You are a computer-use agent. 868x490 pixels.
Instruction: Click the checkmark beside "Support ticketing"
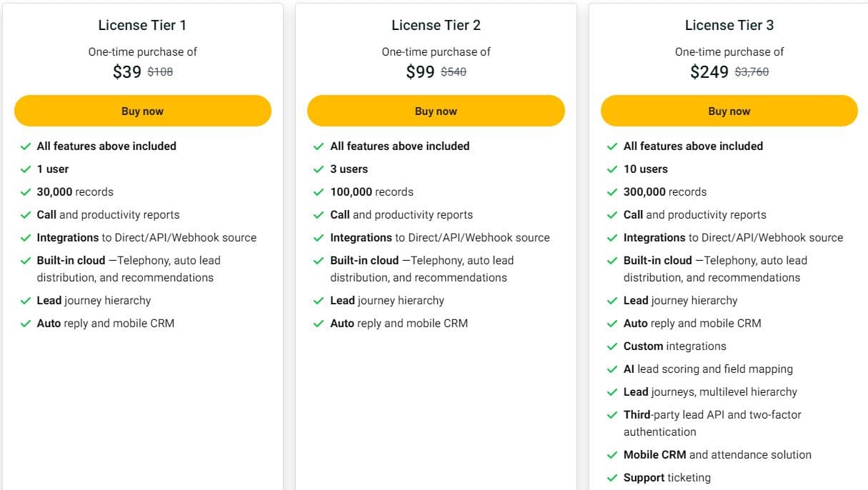[612, 477]
